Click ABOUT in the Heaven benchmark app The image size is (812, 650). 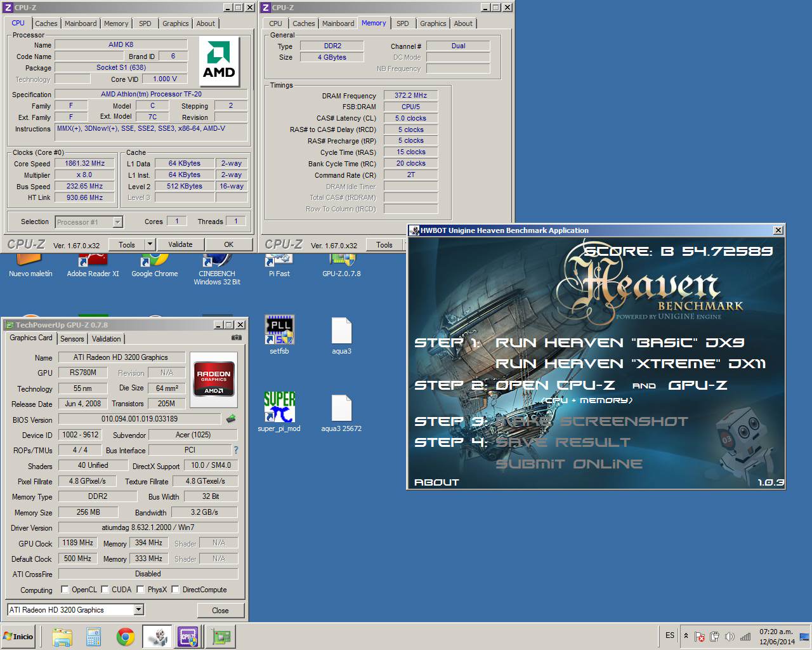click(x=436, y=482)
